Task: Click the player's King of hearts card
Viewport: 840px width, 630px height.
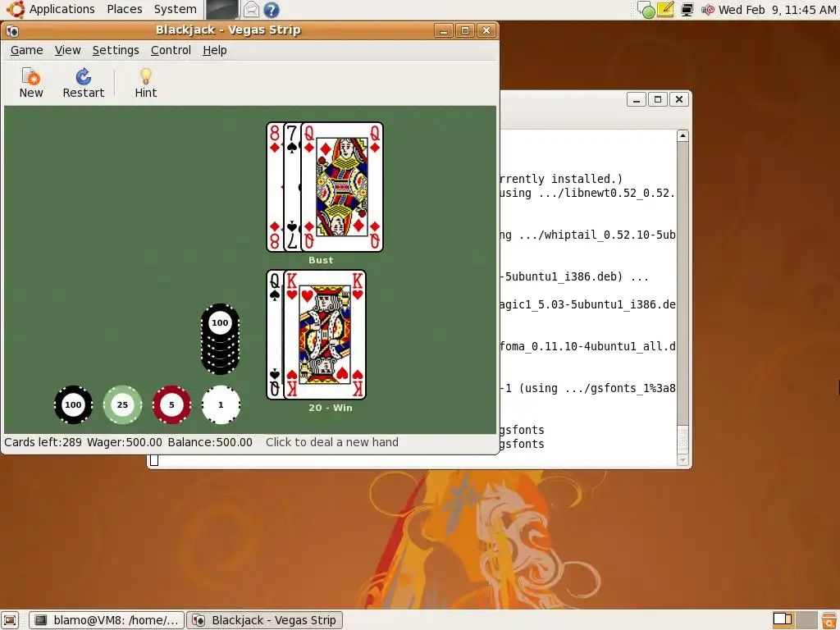Action: click(x=325, y=335)
